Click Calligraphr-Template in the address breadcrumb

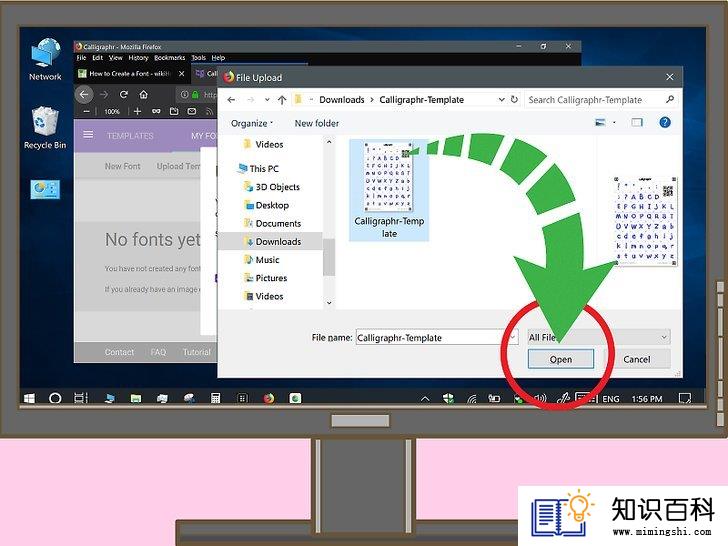(422, 100)
